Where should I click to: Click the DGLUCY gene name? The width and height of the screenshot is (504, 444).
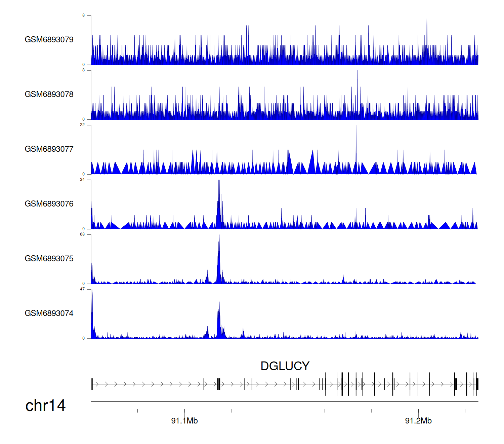coord(285,366)
